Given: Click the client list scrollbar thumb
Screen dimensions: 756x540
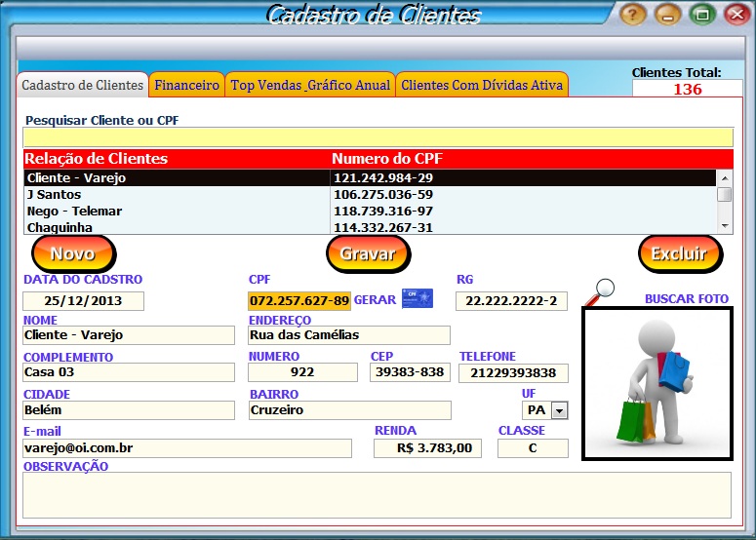Looking at the screenshot, I should [x=725, y=194].
